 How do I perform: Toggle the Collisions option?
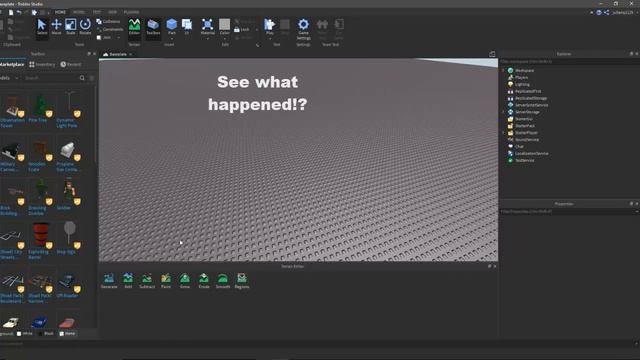coord(108,21)
